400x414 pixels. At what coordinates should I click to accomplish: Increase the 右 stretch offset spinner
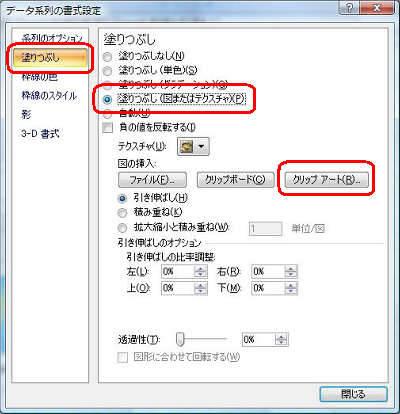click(291, 269)
